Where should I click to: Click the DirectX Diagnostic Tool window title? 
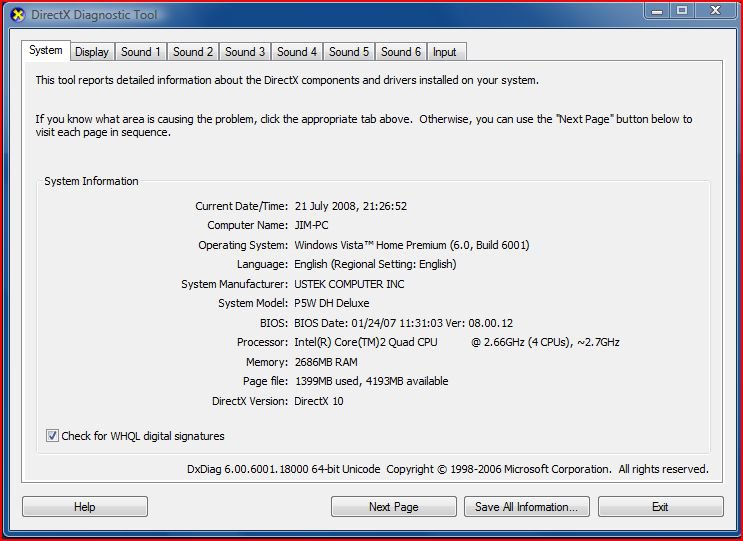click(94, 15)
